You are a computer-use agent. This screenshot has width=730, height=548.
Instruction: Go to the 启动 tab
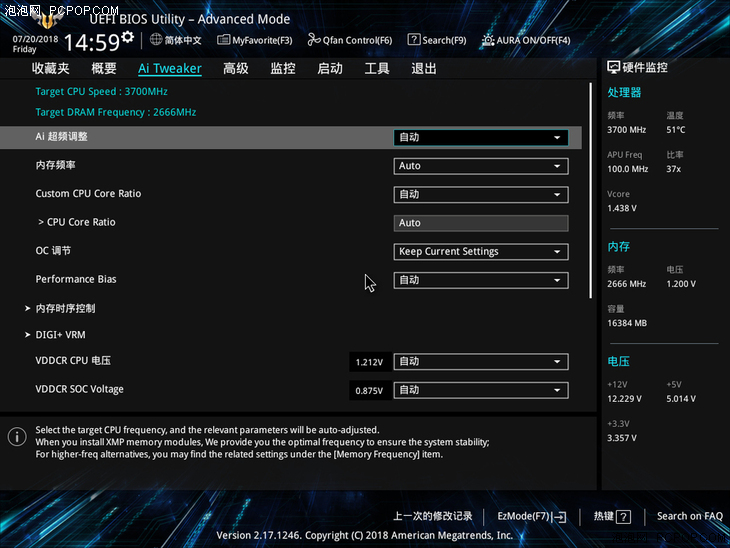(x=330, y=68)
